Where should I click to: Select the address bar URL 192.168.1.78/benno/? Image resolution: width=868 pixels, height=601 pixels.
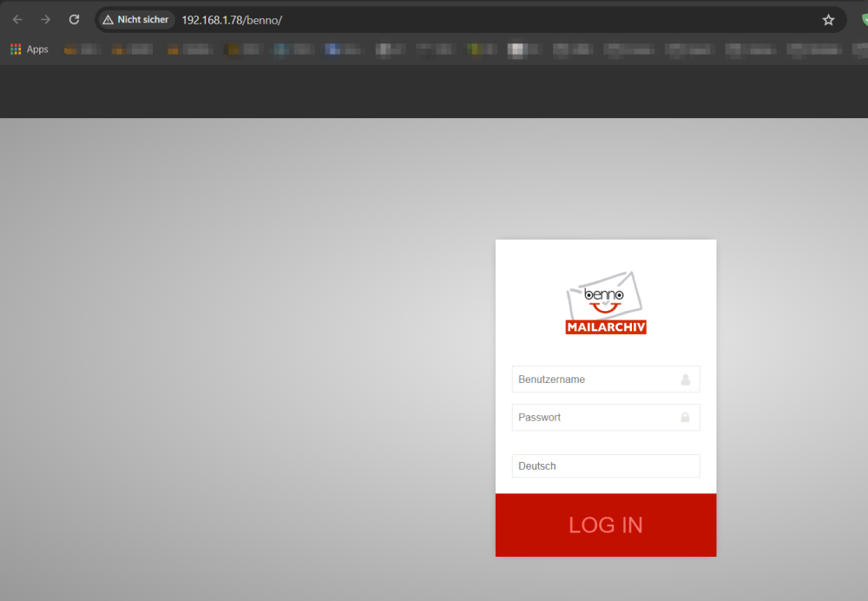coord(232,20)
